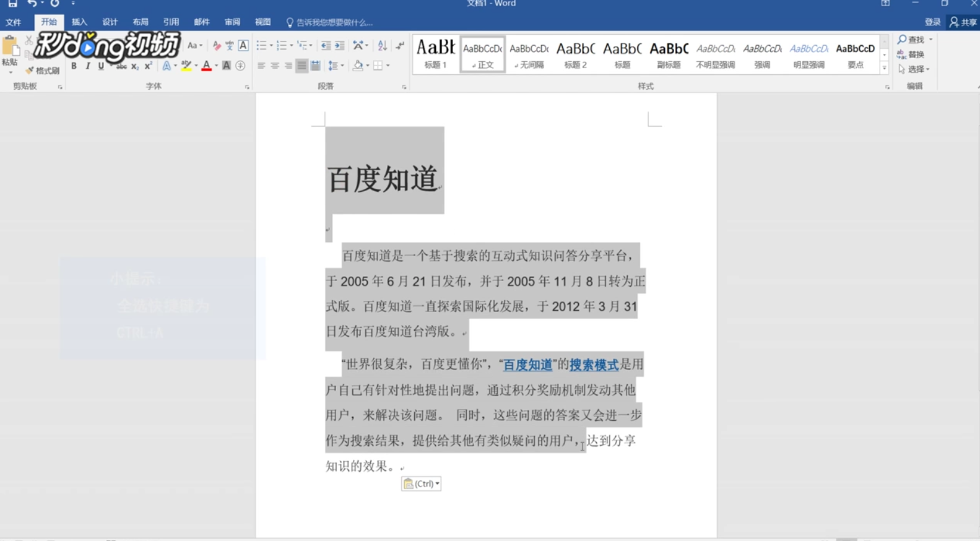Toggle character shading button
Image resolution: width=980 pixels, height=541 pixels.
[x=227, y=66]
